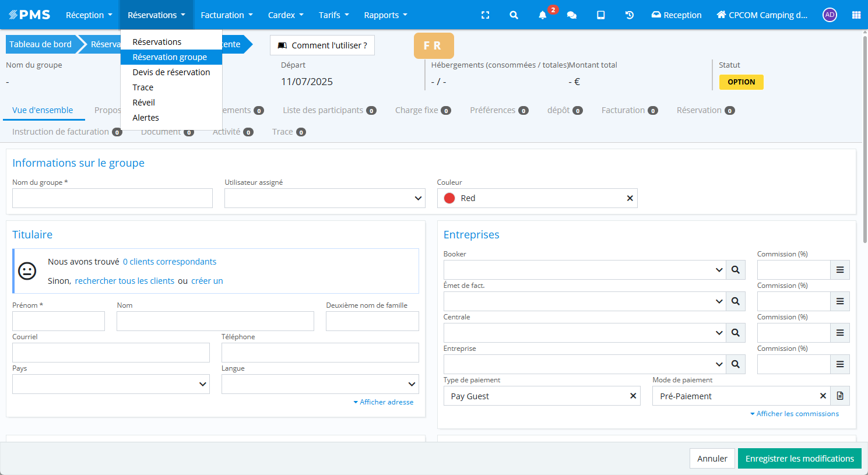Viewport: 868px width, 475px height.
Task: Open Centrale commission list menu icon
Action: point(840,333)
